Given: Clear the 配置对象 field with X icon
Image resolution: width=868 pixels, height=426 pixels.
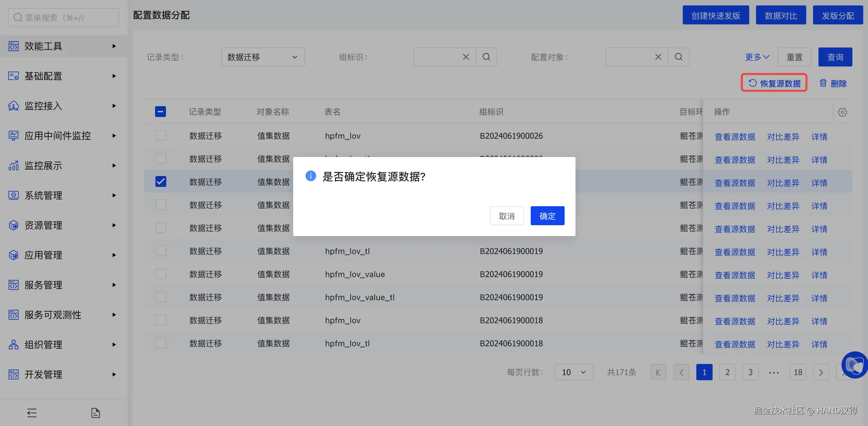Looking at the screenshot, I should (x=658, y=57).
